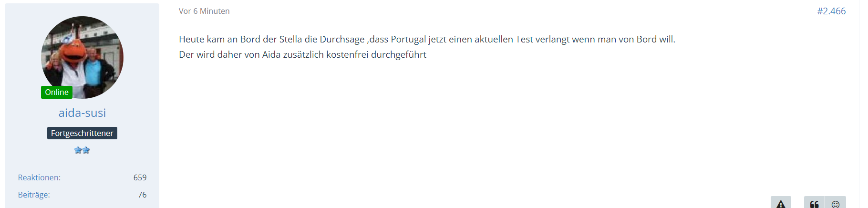Click the word 'Portugal' in the post
The width and height of the screenshot is (868, 208).
(408, 39)
